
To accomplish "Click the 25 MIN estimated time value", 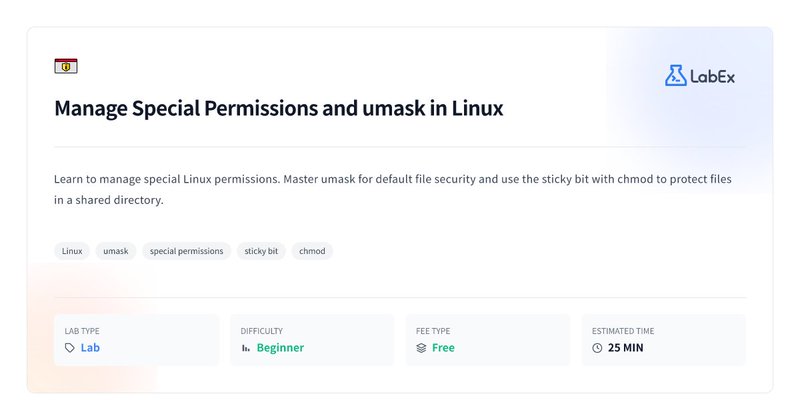I will coord(626,348).
